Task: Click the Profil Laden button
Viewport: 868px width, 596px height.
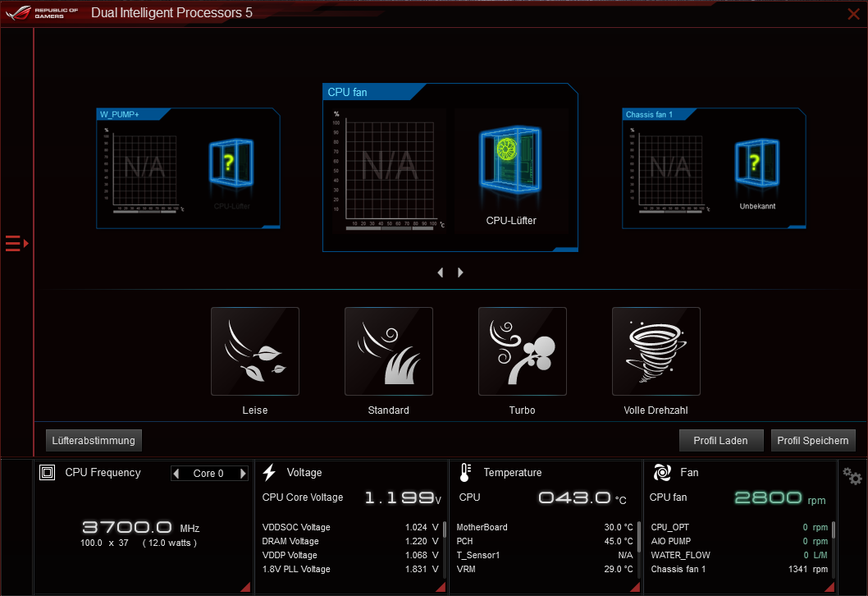Action: click(x=721, y=440)
